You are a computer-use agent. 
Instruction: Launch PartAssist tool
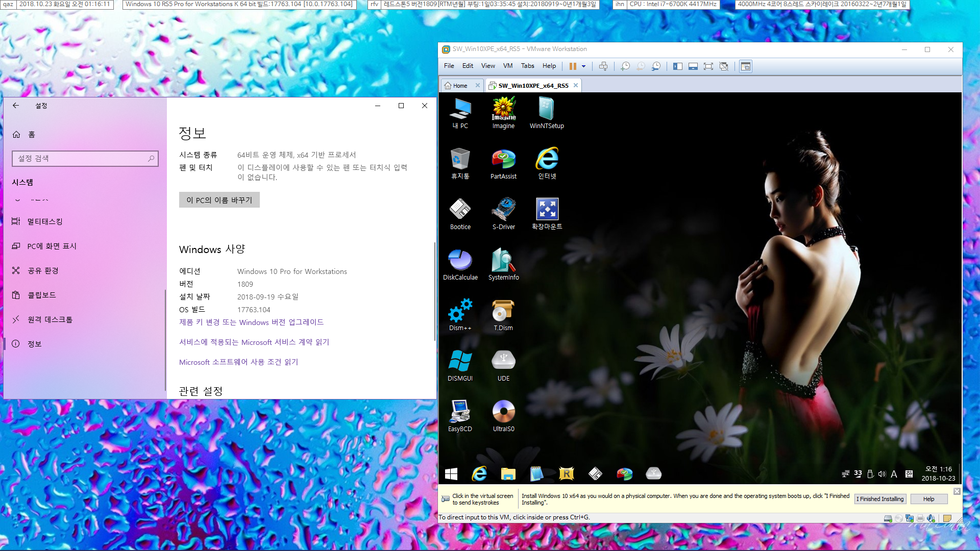pyautogui.click(x=503, y=162)
